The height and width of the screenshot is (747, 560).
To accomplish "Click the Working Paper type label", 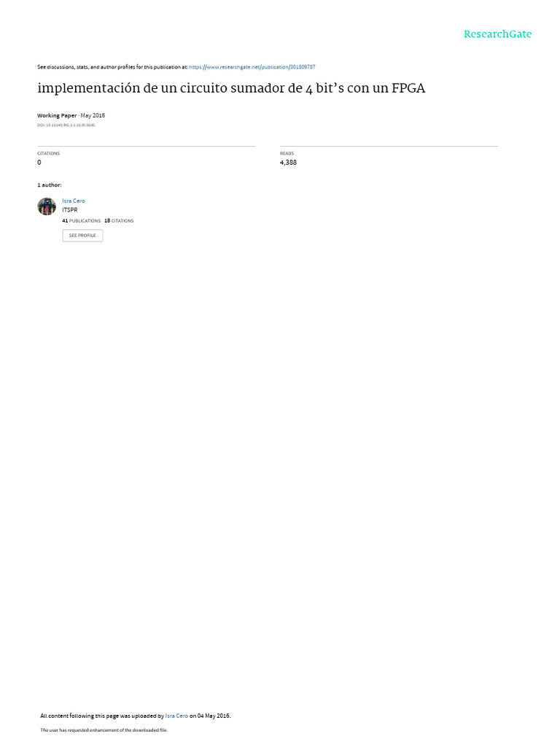I will pyautogui.click(x=57, y=116).
